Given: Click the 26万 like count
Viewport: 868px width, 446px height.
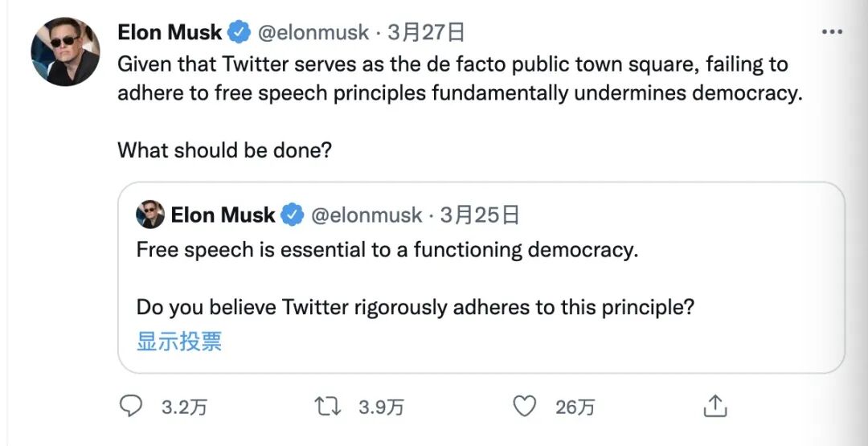Looking at the screenshot, I should coord(575,407).
